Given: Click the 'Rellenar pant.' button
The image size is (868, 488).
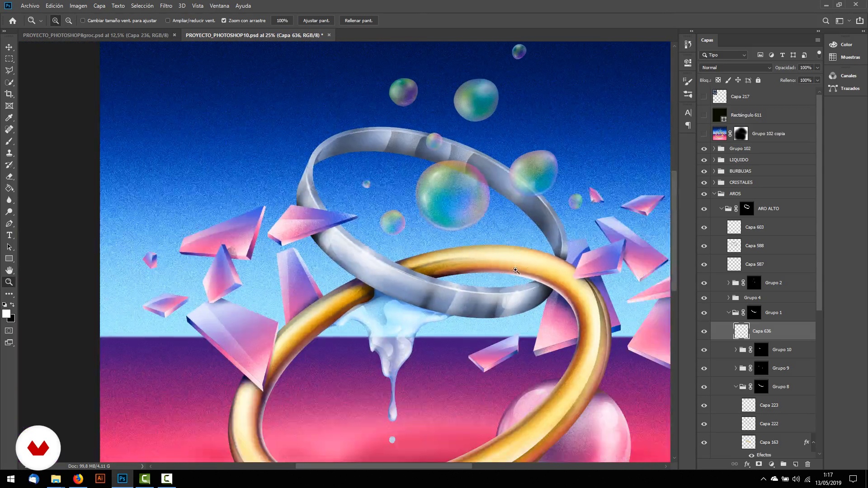Looking at the screenshot, I should (359, 20).
